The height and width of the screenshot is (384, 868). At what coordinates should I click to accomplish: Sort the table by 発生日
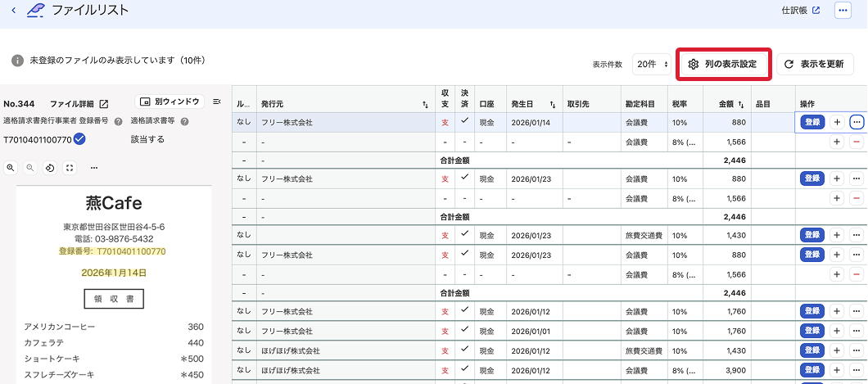click(x=553, y=104)
